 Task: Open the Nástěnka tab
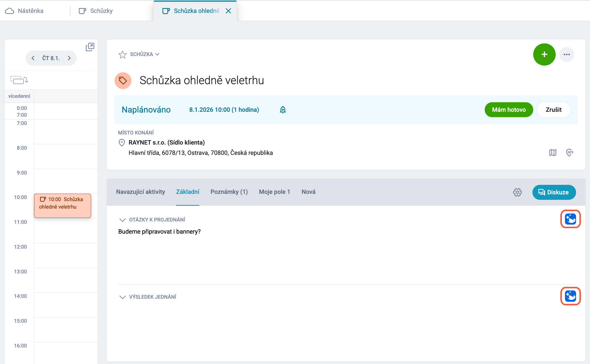[x=24, y=11]
